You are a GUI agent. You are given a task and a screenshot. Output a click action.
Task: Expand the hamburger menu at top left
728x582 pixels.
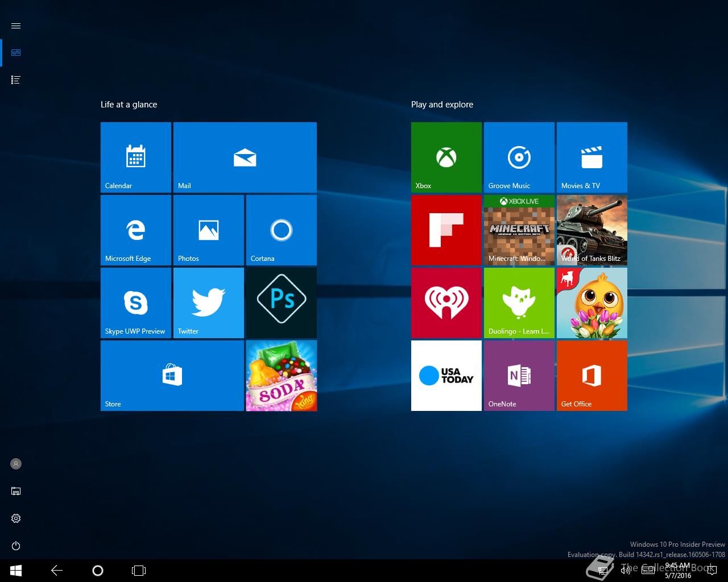[16, 26]
